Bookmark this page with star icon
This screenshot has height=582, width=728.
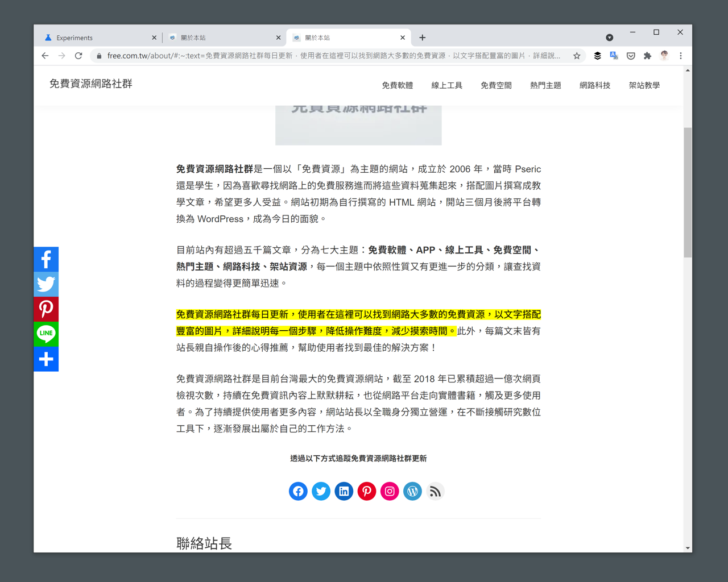(x=577, y=56)
